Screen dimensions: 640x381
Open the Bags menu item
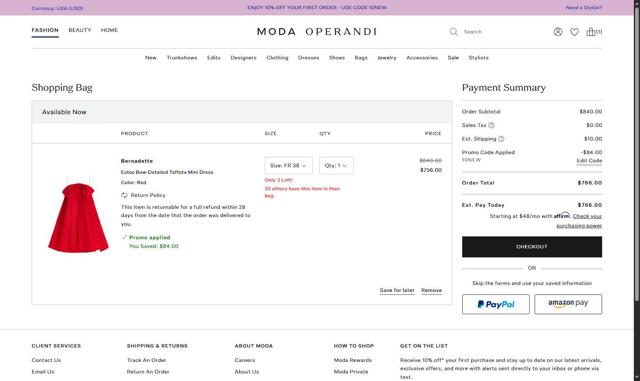361,58
